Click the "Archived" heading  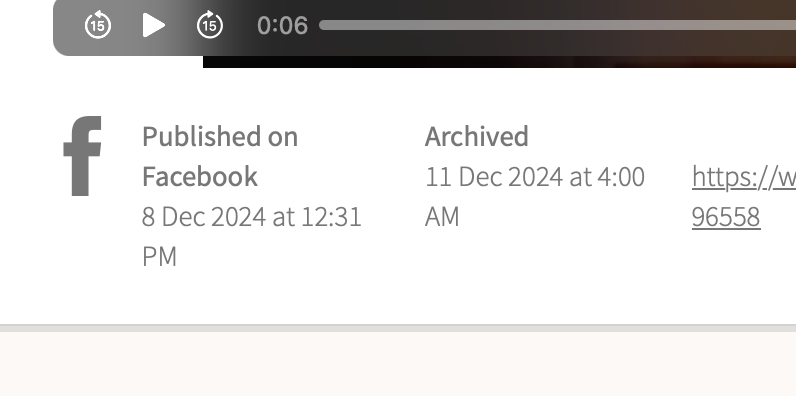(477, 137)
